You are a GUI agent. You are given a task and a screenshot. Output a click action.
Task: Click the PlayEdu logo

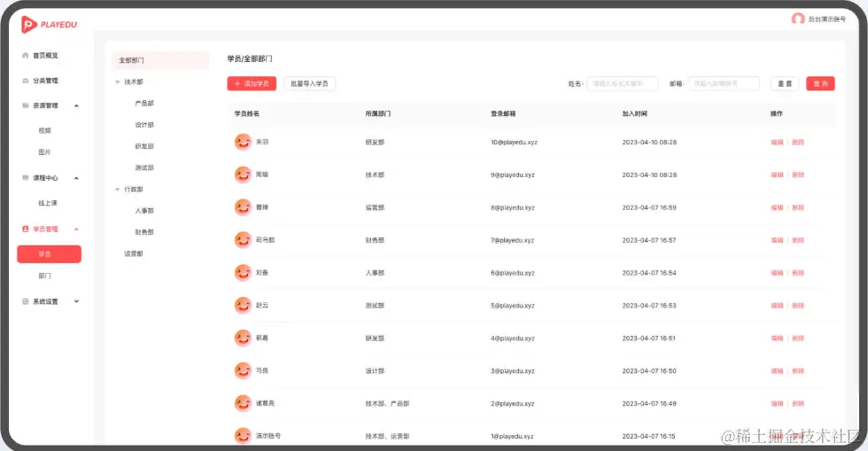click(49, 25)
